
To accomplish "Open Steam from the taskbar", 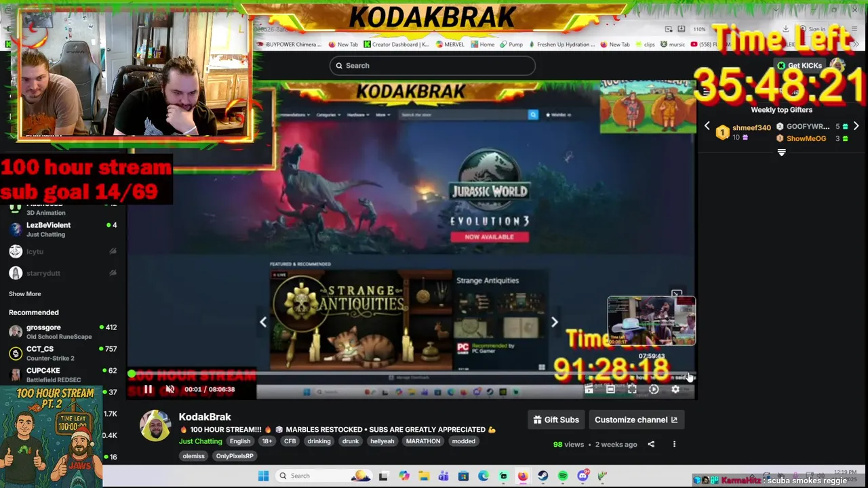I will pos(542,476).
